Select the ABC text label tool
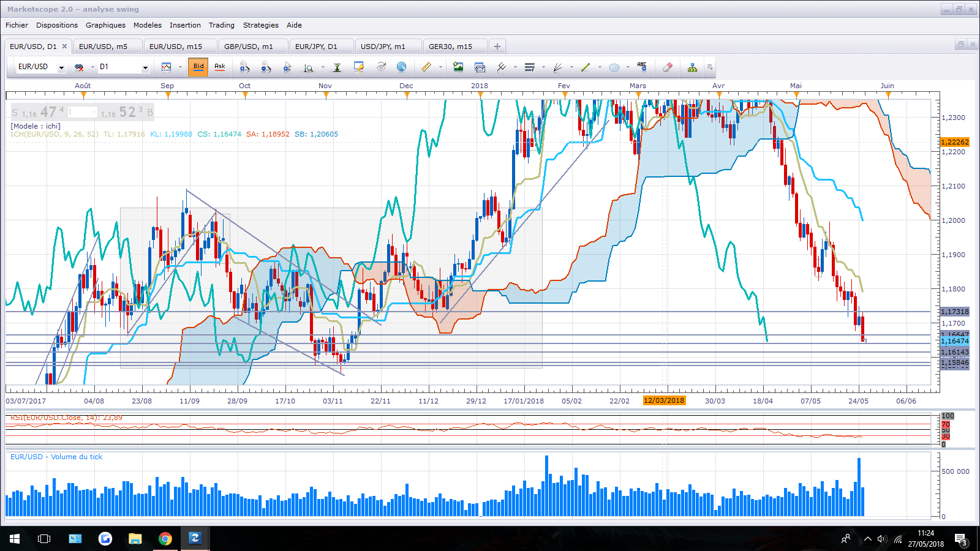 tap(642, 67)
